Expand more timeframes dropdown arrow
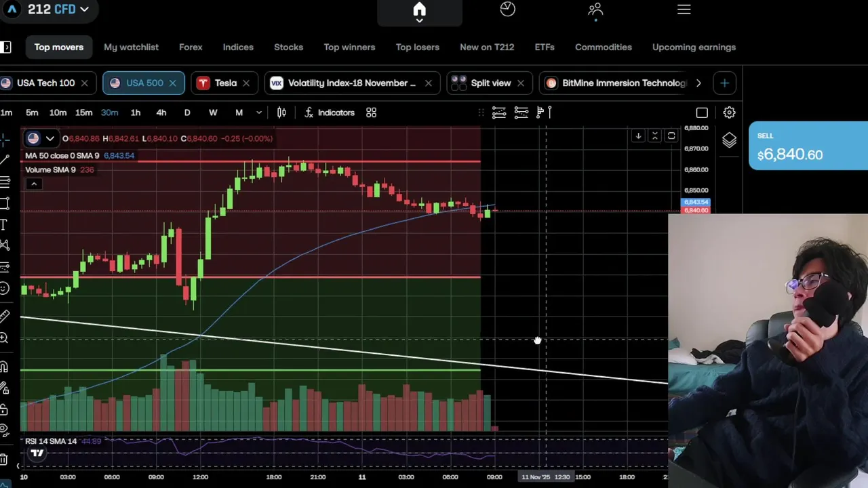 point(258,113)
